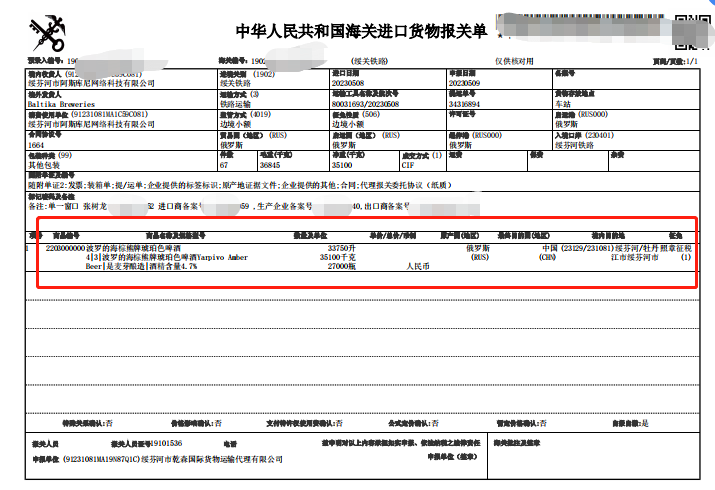Click the field 特殊关系确认:否
The width and height of the screenshot is (715, 490).
tap(87, 423)
